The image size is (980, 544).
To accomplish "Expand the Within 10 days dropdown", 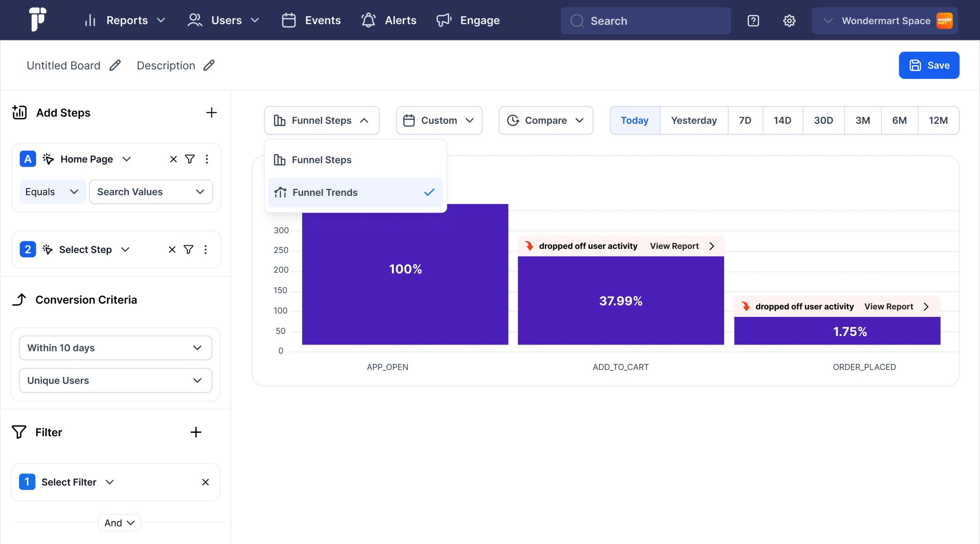I will [x=115, y=348].
